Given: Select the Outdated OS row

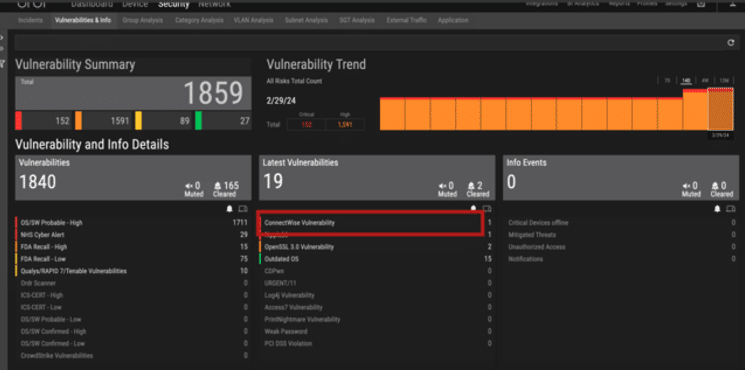Looking at the screenshot, I should click(x=376, y=259).
